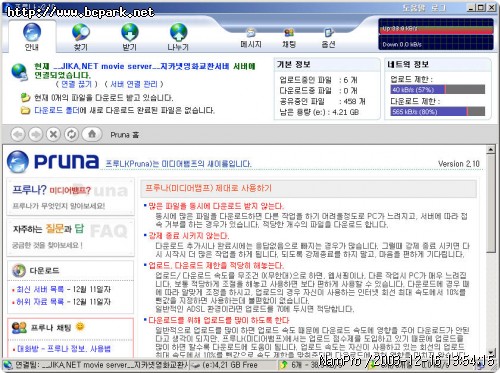Click scroll down arrow of page scrollbar
500x373 pixels.
tap(490, 352)
